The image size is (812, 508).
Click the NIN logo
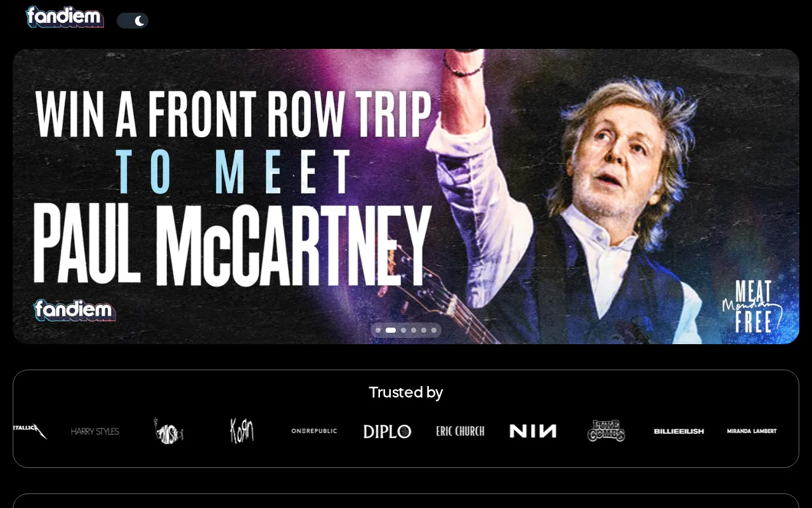click(x=533, y=431)
